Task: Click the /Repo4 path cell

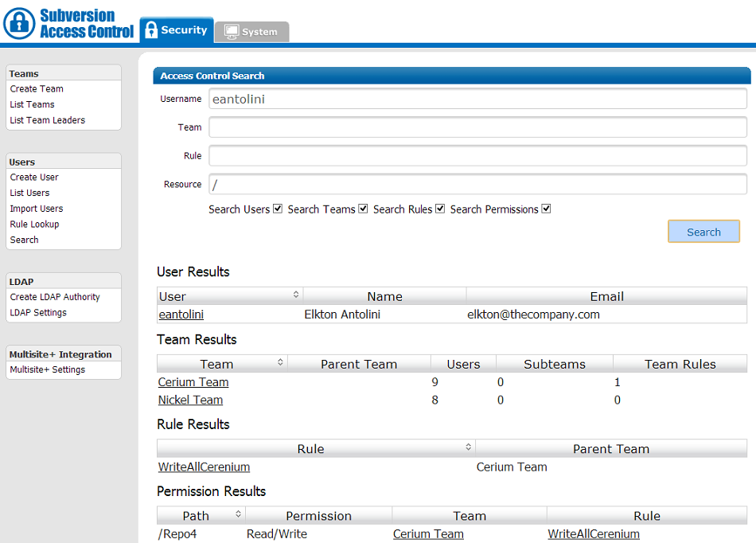Action: point(177,533)
